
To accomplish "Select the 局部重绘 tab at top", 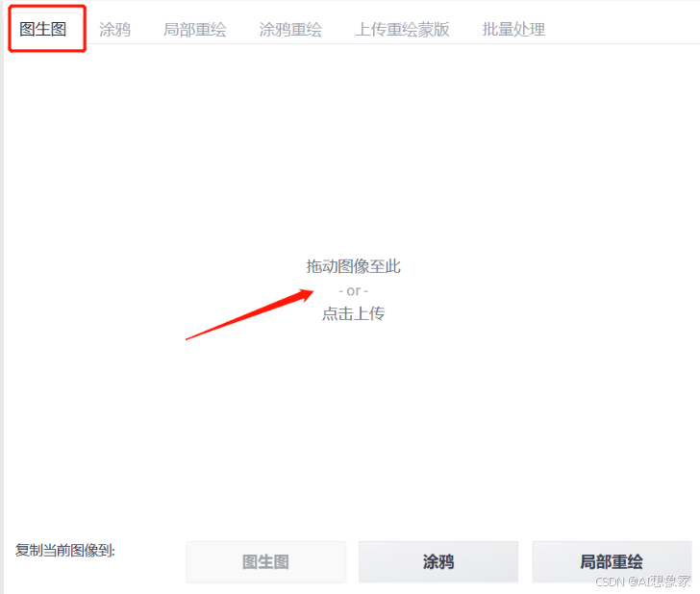I will pos(194,30).
